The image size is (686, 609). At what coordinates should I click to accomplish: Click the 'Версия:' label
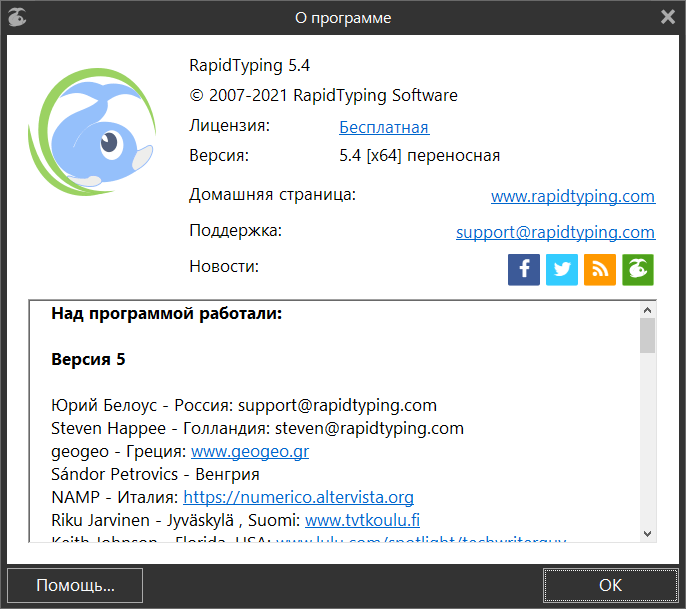tap(219, 156)
